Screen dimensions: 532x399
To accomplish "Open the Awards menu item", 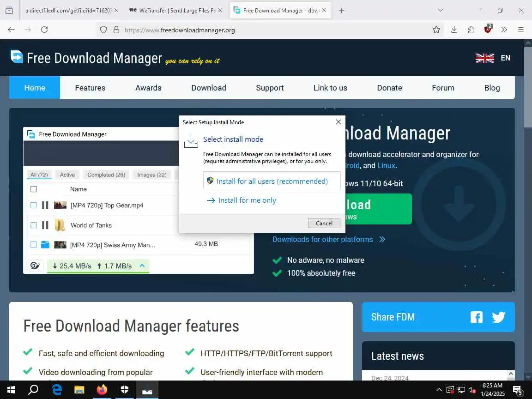I will pos(148,88).
